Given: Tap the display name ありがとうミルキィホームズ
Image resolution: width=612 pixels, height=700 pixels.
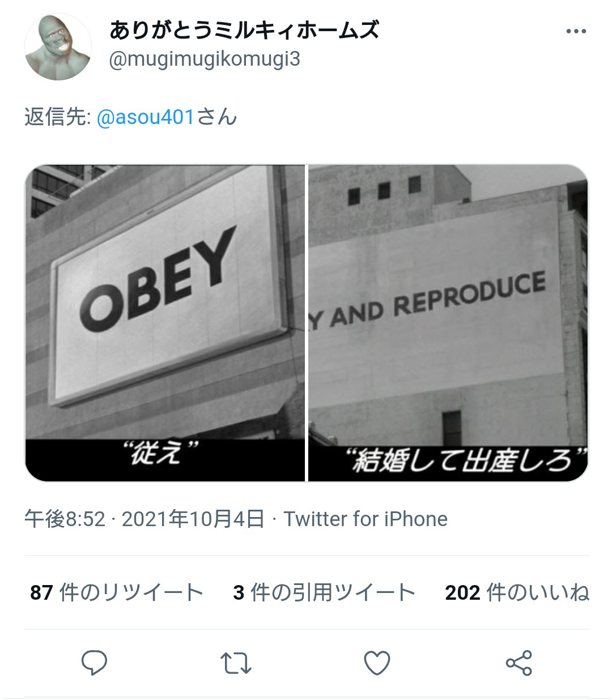Looking at the screenshot, I should pyautogui.click(x=244, y=30).
